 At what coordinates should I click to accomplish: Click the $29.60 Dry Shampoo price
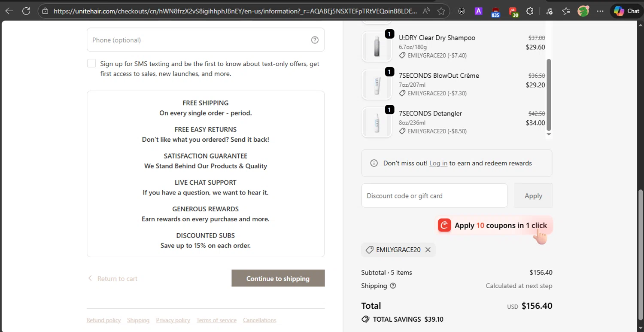click(535, 47)
